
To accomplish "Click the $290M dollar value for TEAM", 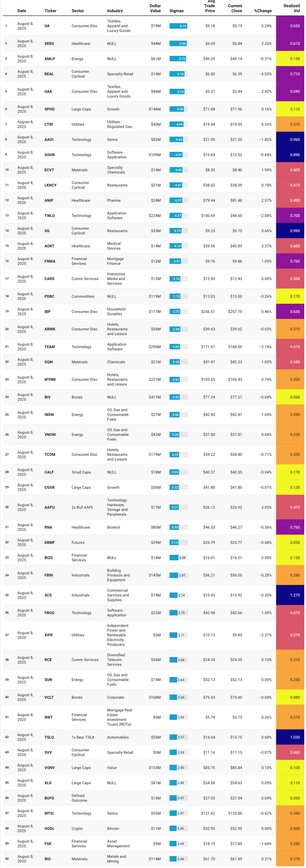I will click(155, 347).
